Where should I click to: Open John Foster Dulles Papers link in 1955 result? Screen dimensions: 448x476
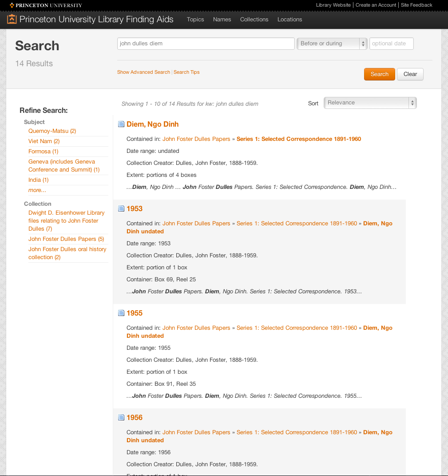tap(196, 328)
